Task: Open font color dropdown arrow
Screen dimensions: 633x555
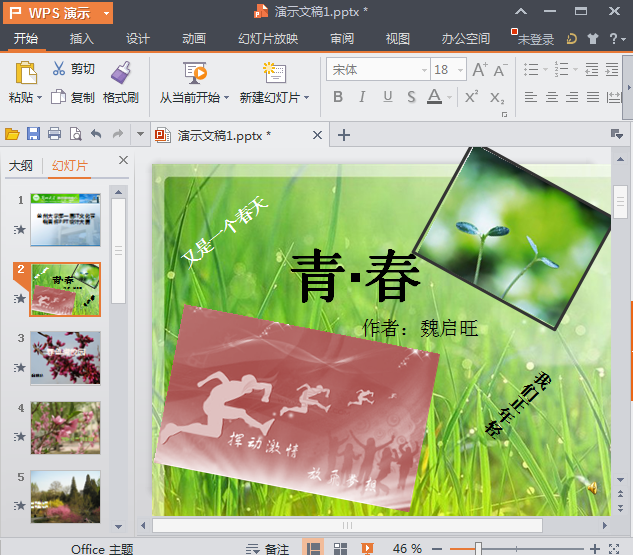Action: click(449, 97)
